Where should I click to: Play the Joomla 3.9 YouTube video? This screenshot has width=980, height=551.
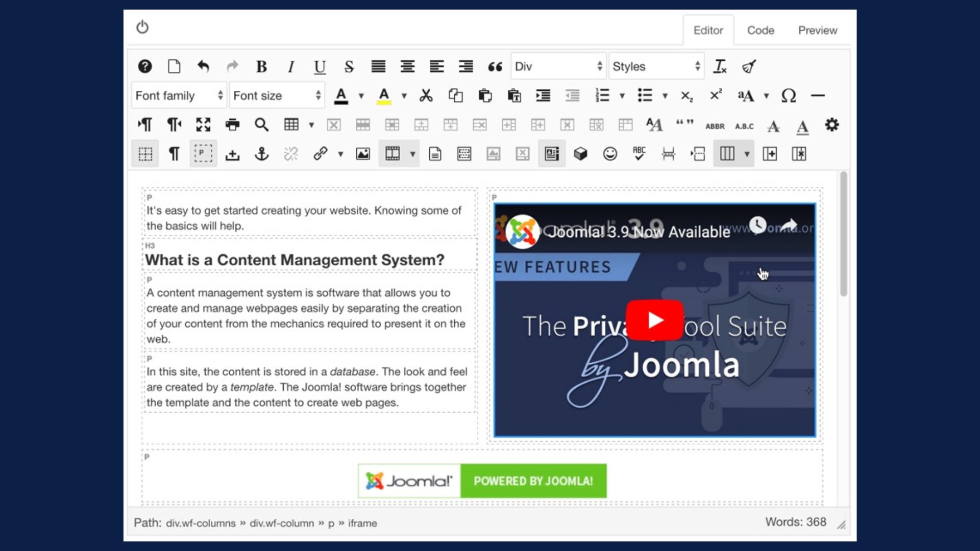654,320
